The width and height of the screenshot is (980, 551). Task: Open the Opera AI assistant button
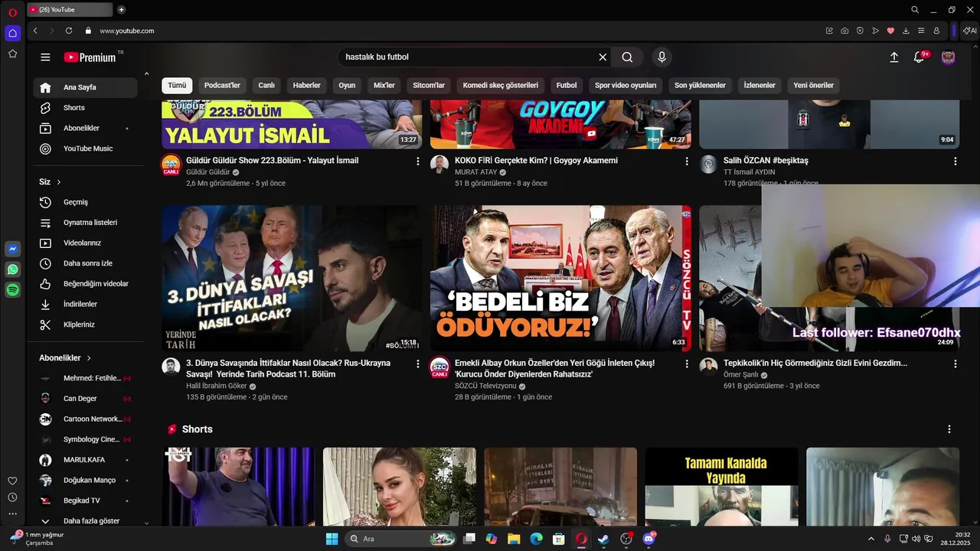[970, 31]
